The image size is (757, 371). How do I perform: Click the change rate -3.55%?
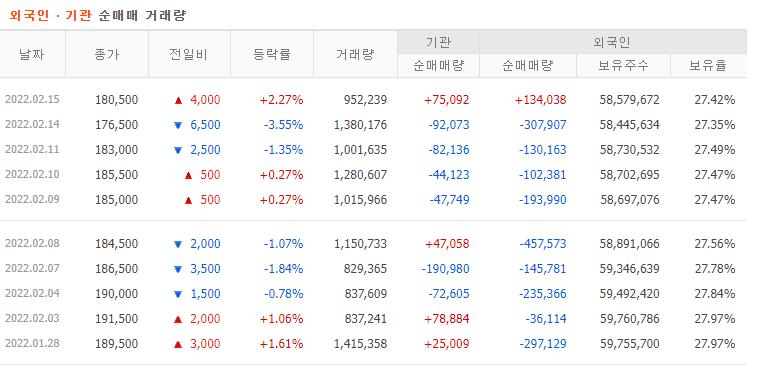pyautogui.click(x=283, y=125)
